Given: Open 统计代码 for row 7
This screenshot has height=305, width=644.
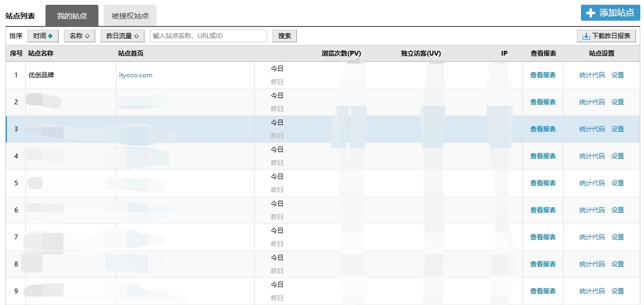Looking at the screenshot, I should click(592, 237).
